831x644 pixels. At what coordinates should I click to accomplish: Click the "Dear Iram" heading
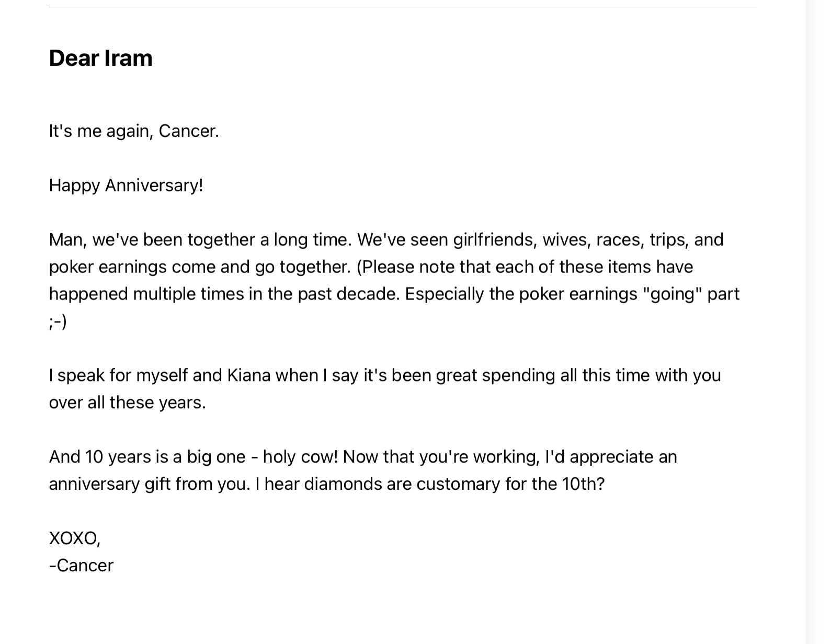pos(100,57)
